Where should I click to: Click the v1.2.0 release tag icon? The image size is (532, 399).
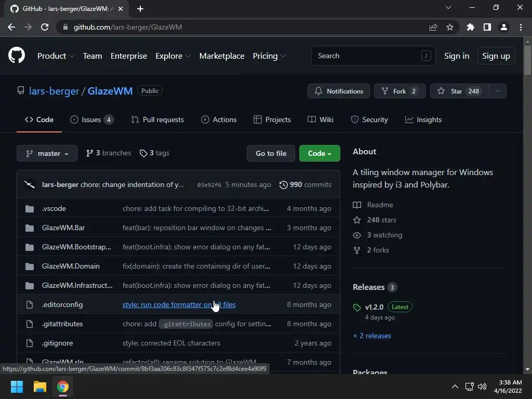point(357,308)
